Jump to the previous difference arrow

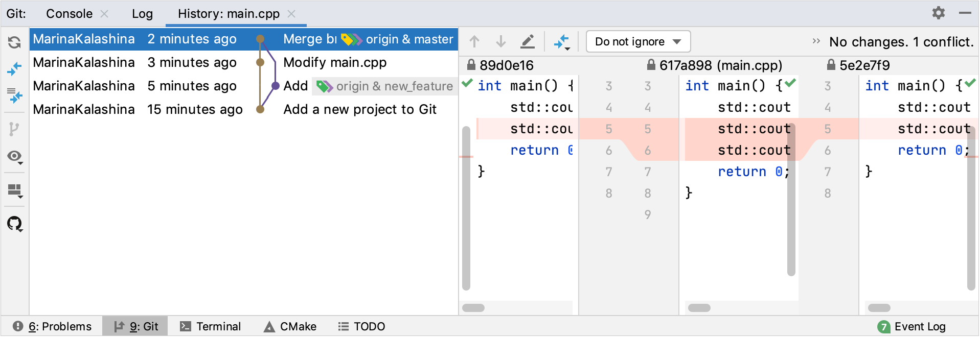474,41
